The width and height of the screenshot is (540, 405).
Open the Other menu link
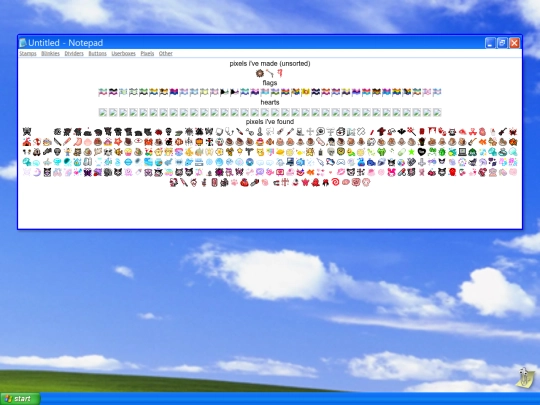pyautogui.click(x=166, y=53)
